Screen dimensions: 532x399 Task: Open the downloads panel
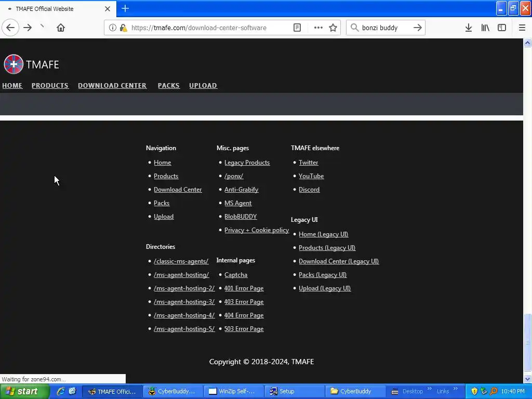click(x=469, y=28)
